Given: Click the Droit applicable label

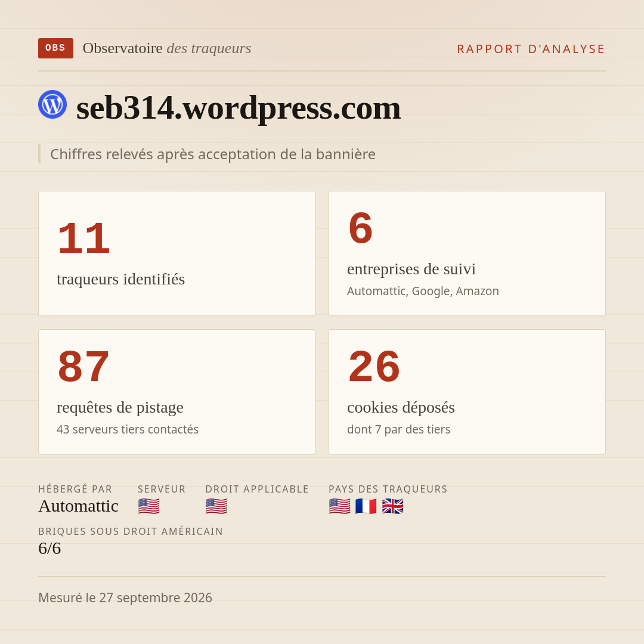Looking at the screenshot, I should tap(257, 489).
